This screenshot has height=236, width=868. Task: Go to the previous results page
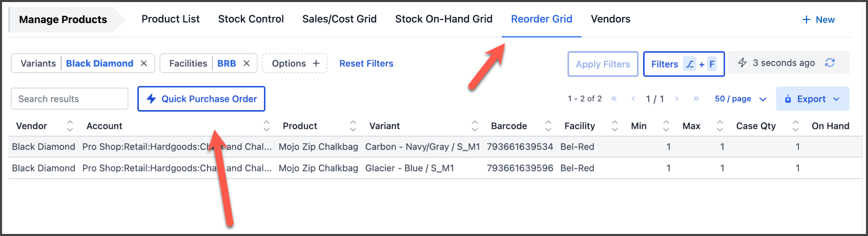tap(633, 99)
